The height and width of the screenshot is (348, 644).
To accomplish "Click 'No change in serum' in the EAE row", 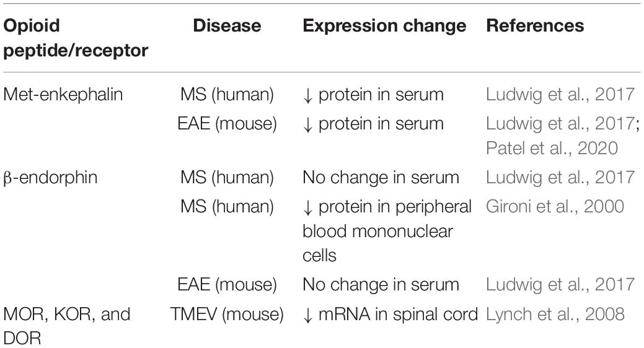I will (381, 285).
